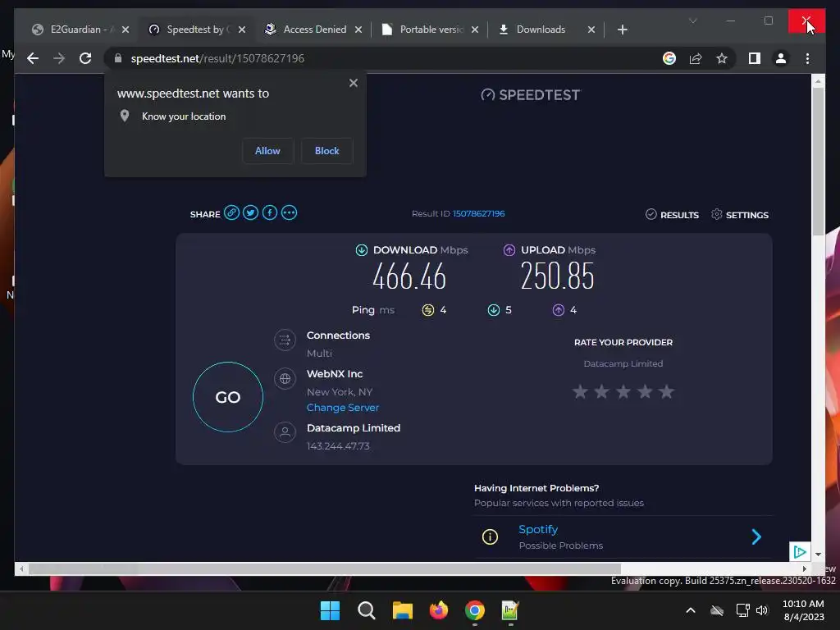
Task: Allow speedtest.net to know location
Action: [x=267, y=151]
